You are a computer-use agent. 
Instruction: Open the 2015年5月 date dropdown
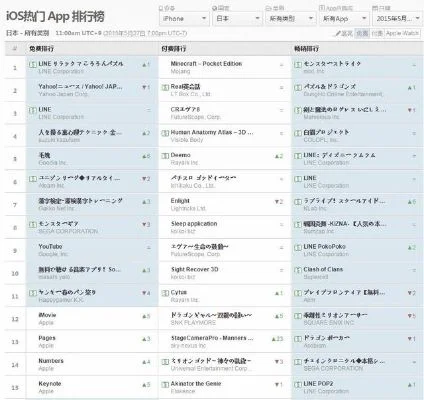coord(397,19)
